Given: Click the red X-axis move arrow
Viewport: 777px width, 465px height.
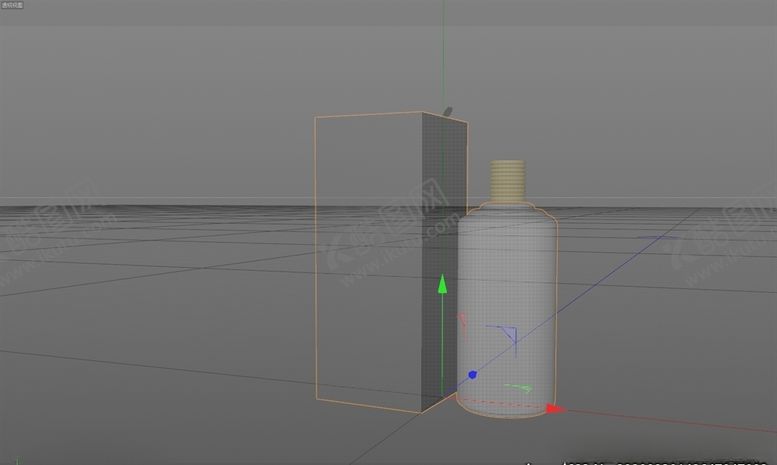Looking at the screenshot, I should pyautogui.click(x=554, y=408).
